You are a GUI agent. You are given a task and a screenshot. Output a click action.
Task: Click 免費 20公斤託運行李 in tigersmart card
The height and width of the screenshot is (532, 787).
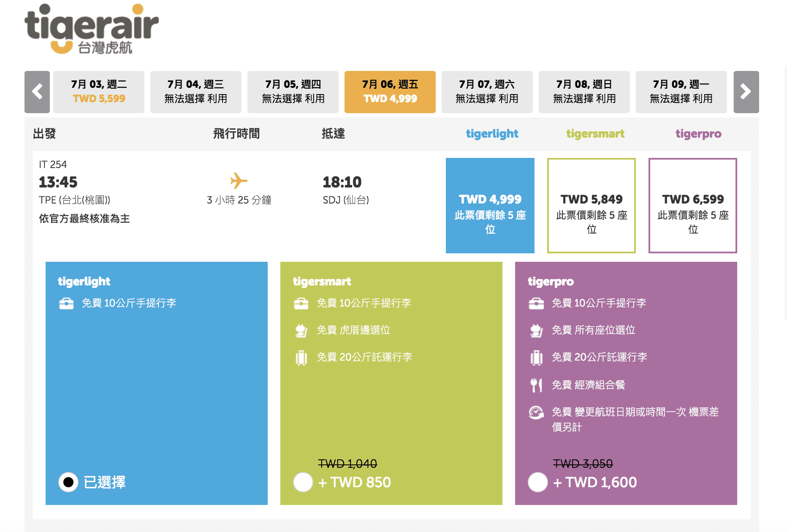click(364, 357)
